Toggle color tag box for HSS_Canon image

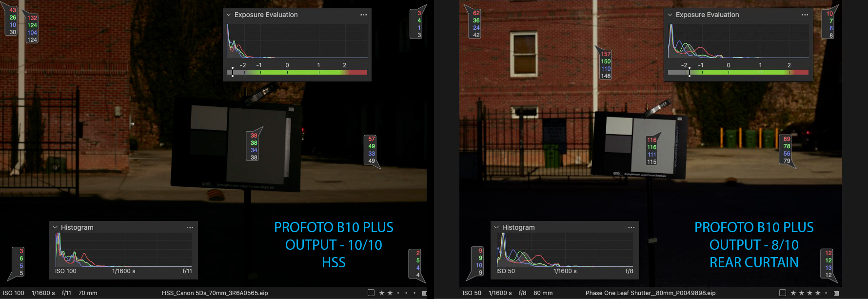[371, 293]
